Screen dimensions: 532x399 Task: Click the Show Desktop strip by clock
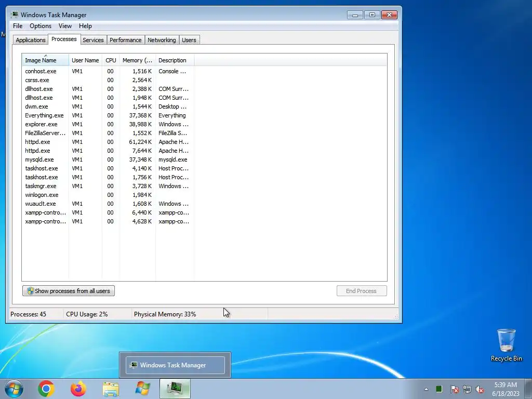528,389
